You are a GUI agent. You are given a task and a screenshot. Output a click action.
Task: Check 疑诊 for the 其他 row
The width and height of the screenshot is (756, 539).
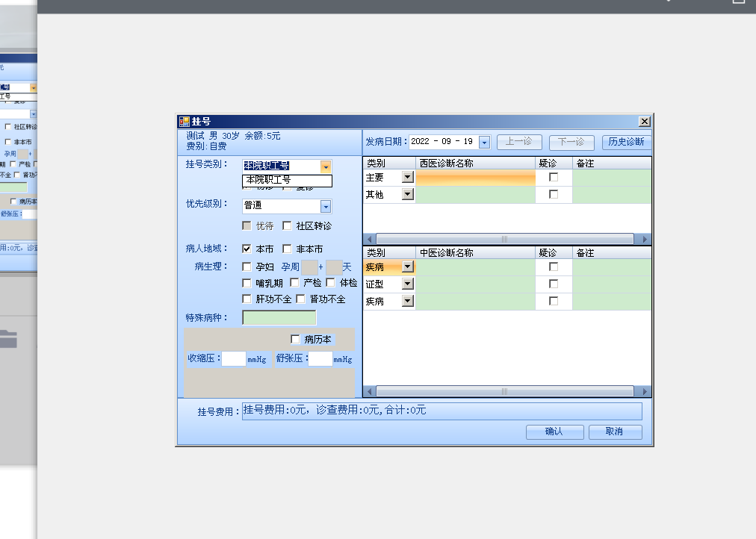(554, 194)
